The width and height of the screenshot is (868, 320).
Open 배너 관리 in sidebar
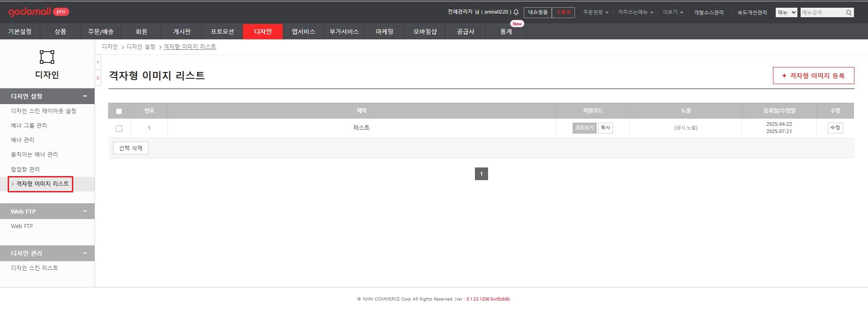[x=23, y=140]
